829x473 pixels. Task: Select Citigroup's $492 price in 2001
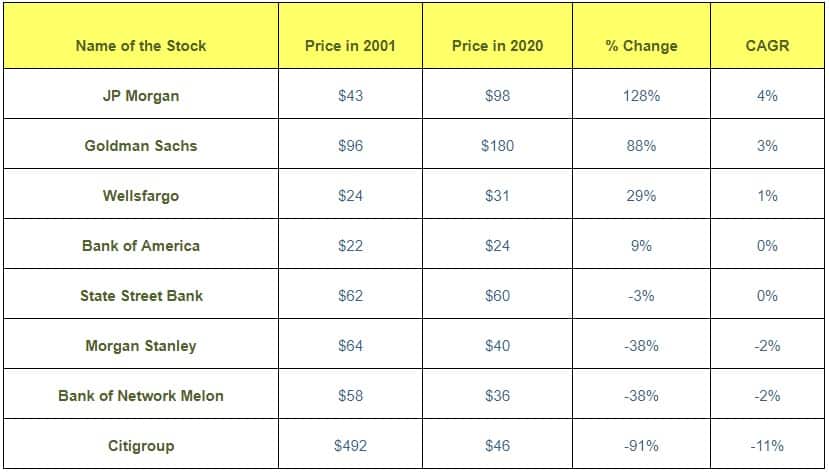click(350, 446)
